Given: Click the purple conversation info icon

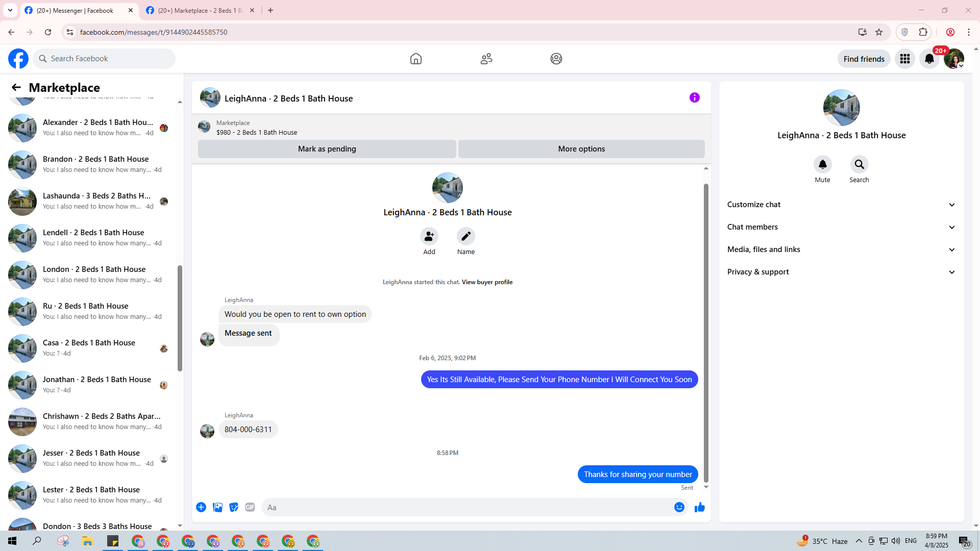Looking at the screenshot, I should tap(694, 97).
